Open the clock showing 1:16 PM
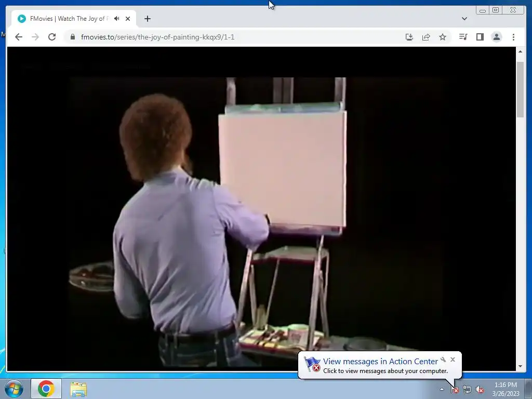Image resolution: width=532 pixels, height=399 pixels. 506,389
